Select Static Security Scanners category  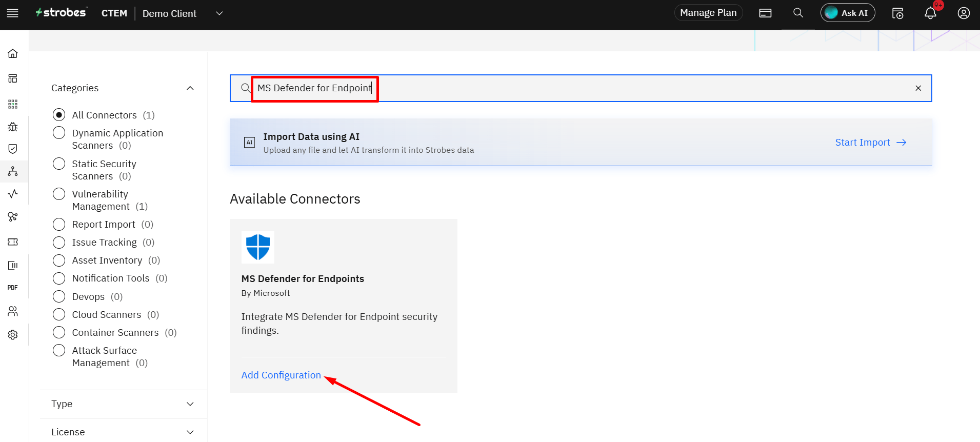coord(59,164)
